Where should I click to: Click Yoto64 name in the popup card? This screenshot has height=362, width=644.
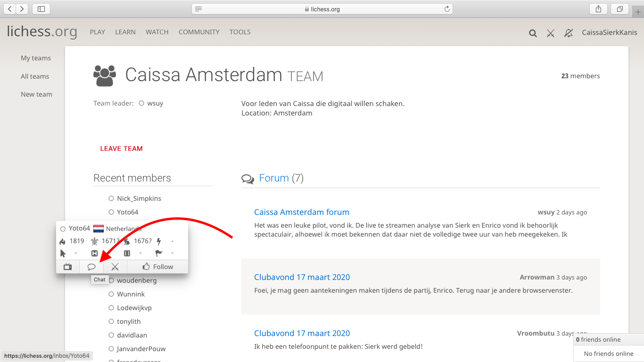tap(79, 228)
